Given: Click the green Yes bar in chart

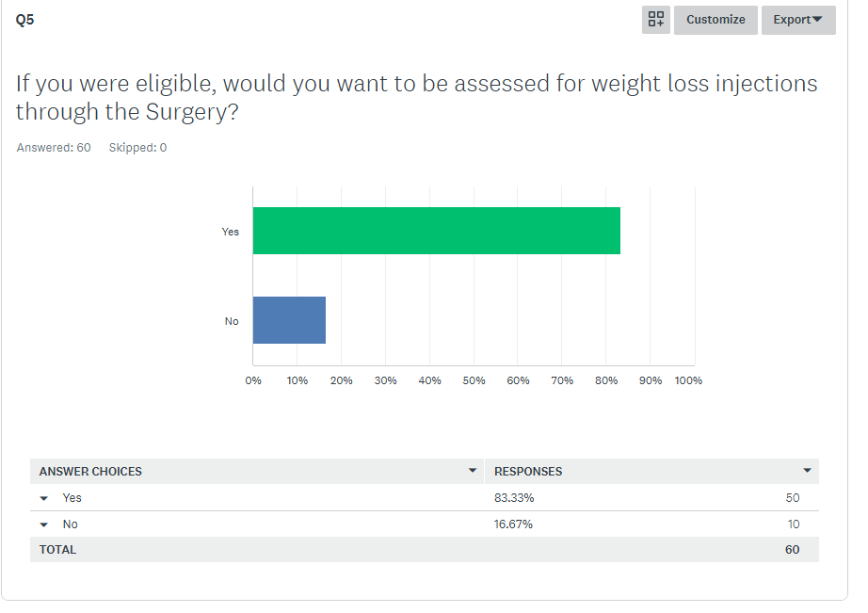Looking at the screenshot, I should click(436, 231).
